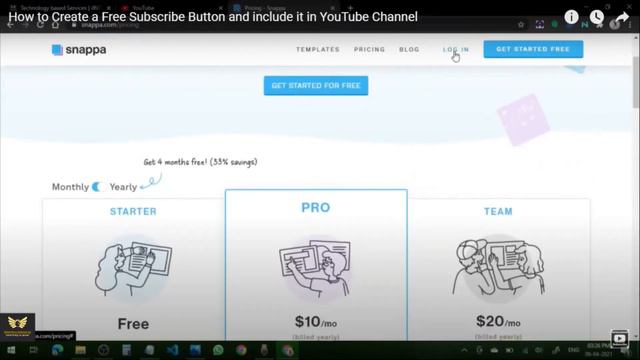Screen dimensions: 640x360
Task: Click the Monthly billing label
Action: 70,187
